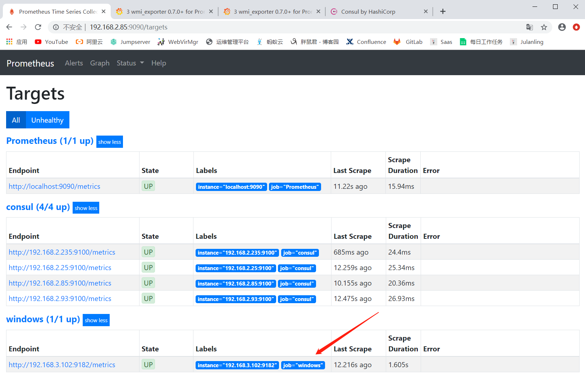Expand the Status dropdown menu
Screen dimensions: 585x392
[x=130, y=63]
